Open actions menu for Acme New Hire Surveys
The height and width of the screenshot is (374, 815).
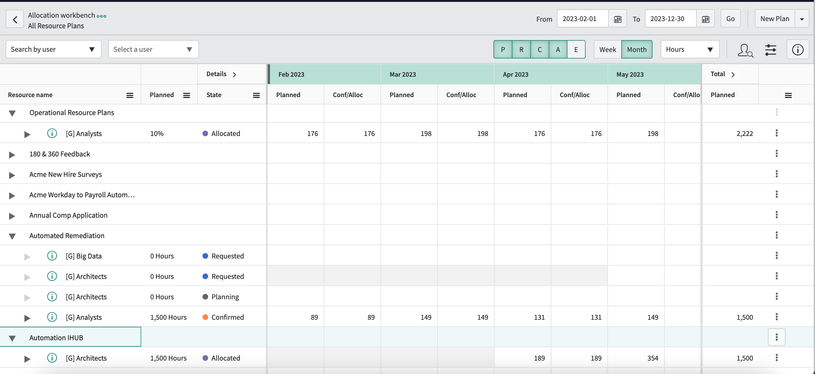(777, 174)
